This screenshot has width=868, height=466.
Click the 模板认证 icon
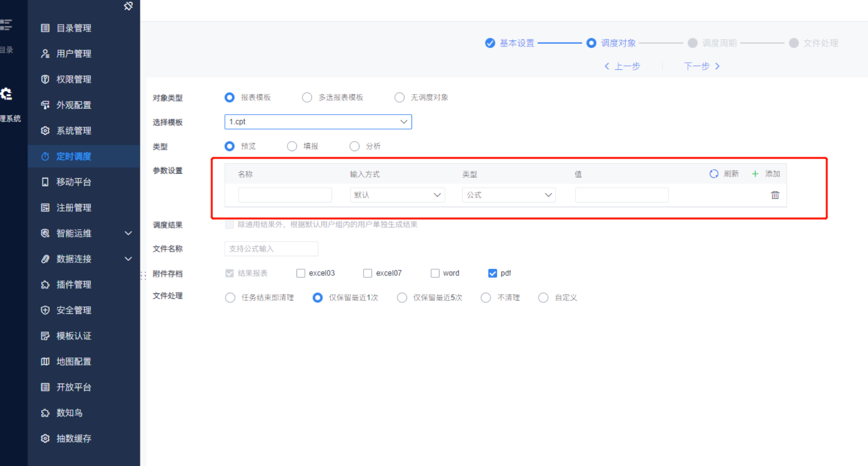45,336
